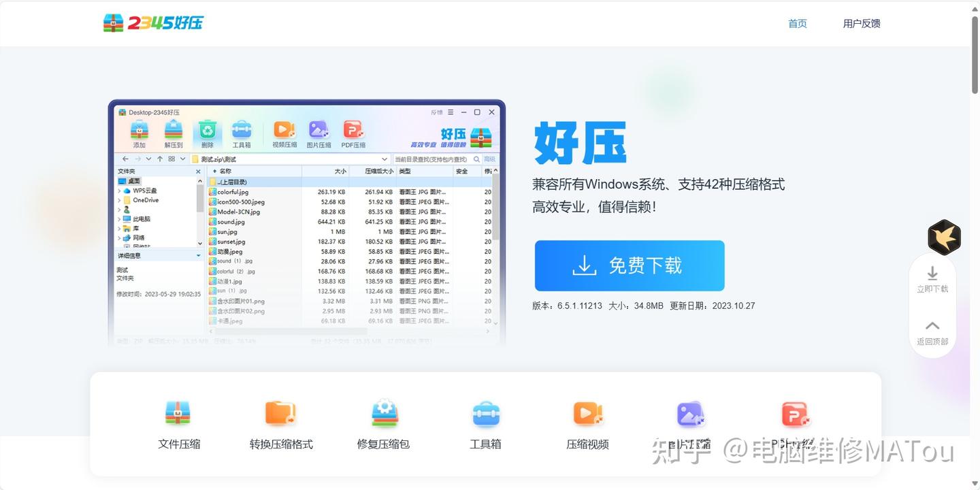This screenshot has width=980, height=490.
Task: Select the colorful.jpg file row
Action: [348, 192]
